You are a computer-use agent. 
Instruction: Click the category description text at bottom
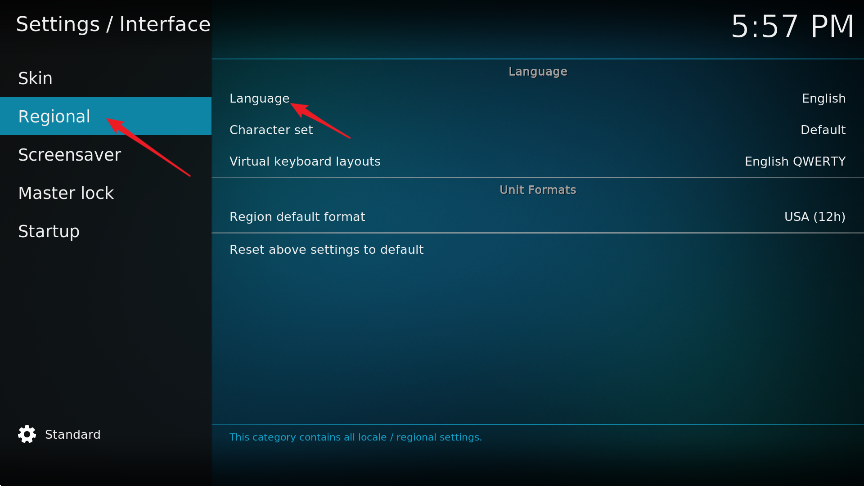click(x=355, y=437)
